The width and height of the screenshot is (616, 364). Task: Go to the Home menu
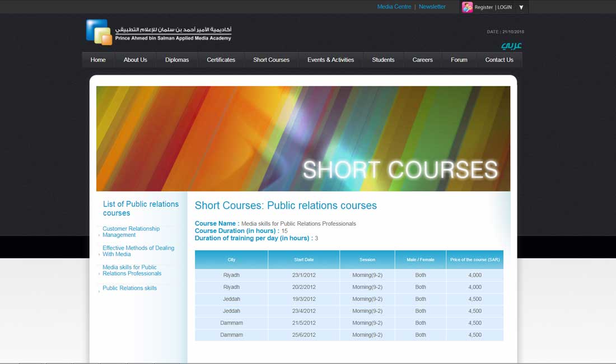point(98,60)
